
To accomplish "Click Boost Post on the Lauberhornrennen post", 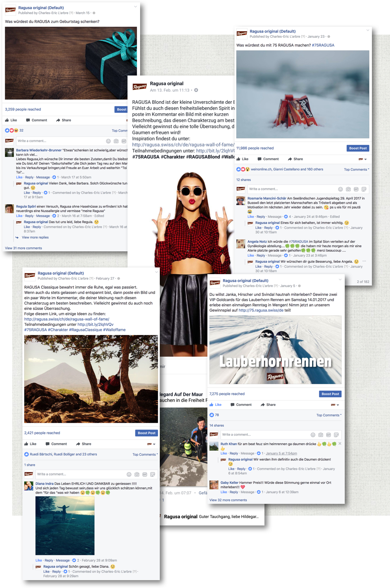I will (x=330, y=394).
